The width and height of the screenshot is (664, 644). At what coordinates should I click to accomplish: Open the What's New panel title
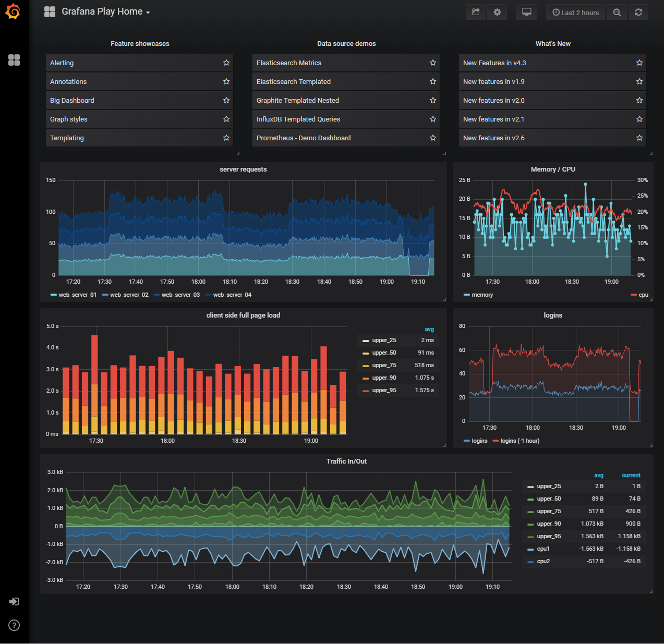click(553, 44)
